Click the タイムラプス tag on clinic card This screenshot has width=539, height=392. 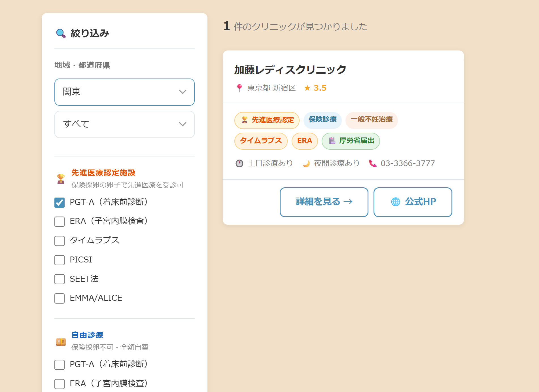click(261, 141)
